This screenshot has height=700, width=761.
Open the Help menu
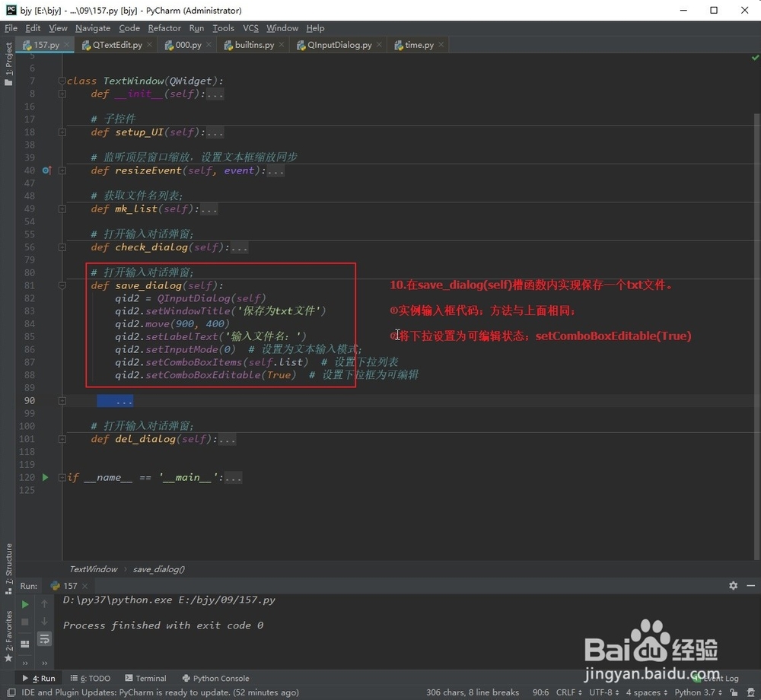click(315, 28)
